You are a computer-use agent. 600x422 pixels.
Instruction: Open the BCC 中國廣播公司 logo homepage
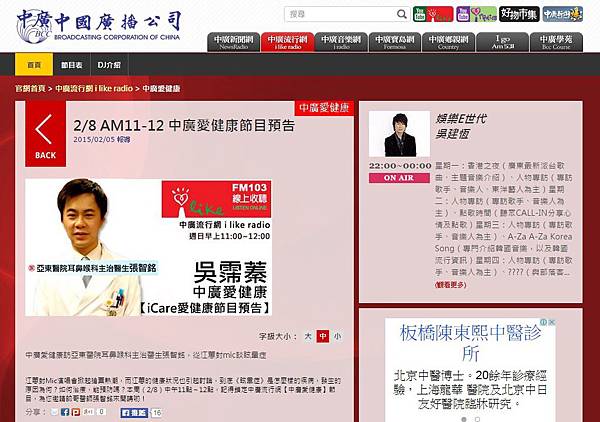pyautogui.click(x=99, y=26)
